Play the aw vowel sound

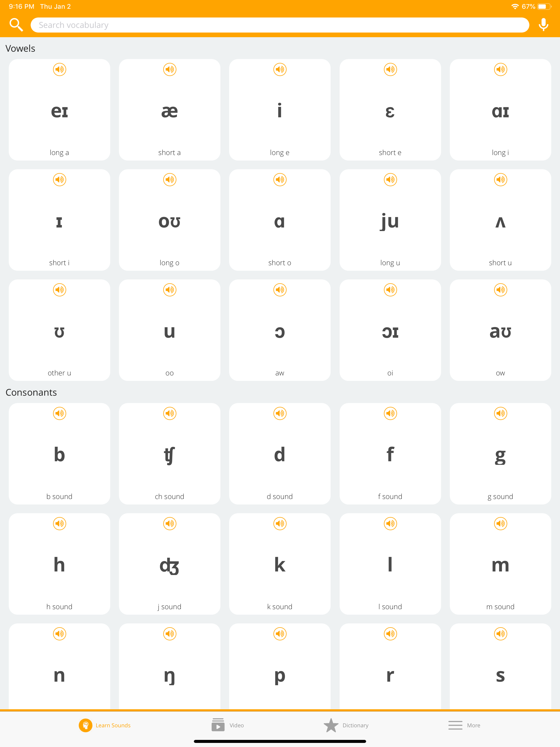click(x=280, y=290)
